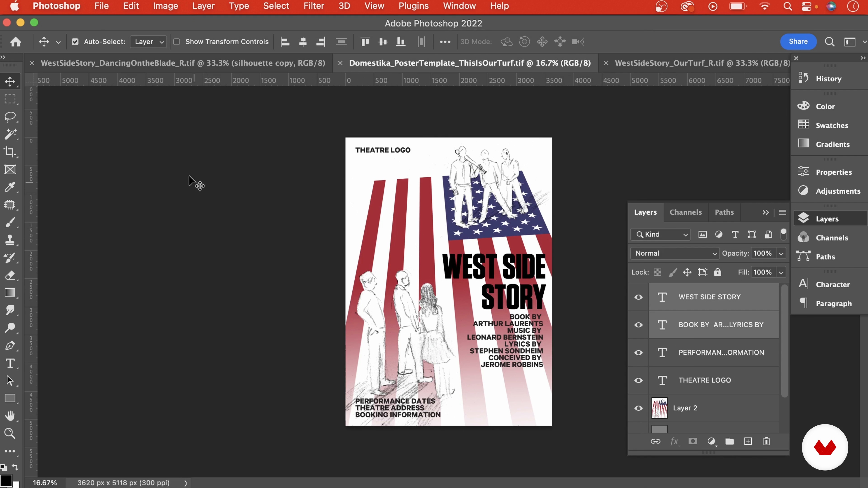Select the Eyedropper tool
The image size is (868, 488).
pyautogui.click(x=10, y=187)
